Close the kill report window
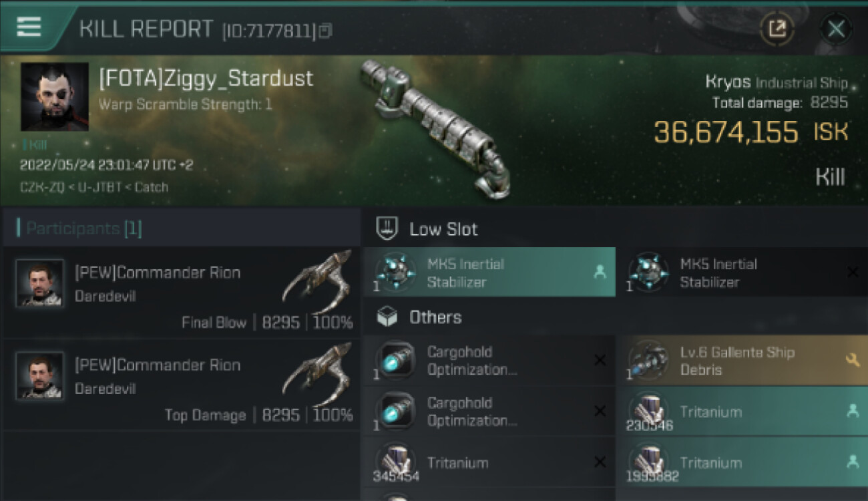 [x=836, y=29]
